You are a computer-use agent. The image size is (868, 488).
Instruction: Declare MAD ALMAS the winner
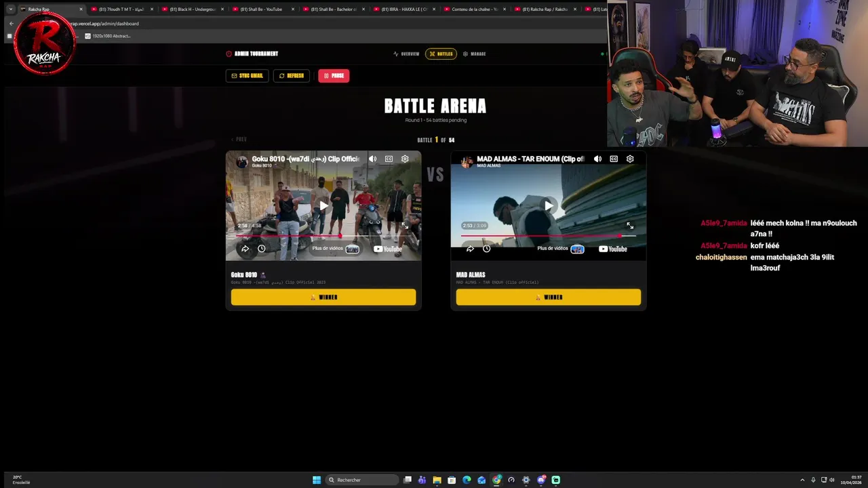(549, 297)
